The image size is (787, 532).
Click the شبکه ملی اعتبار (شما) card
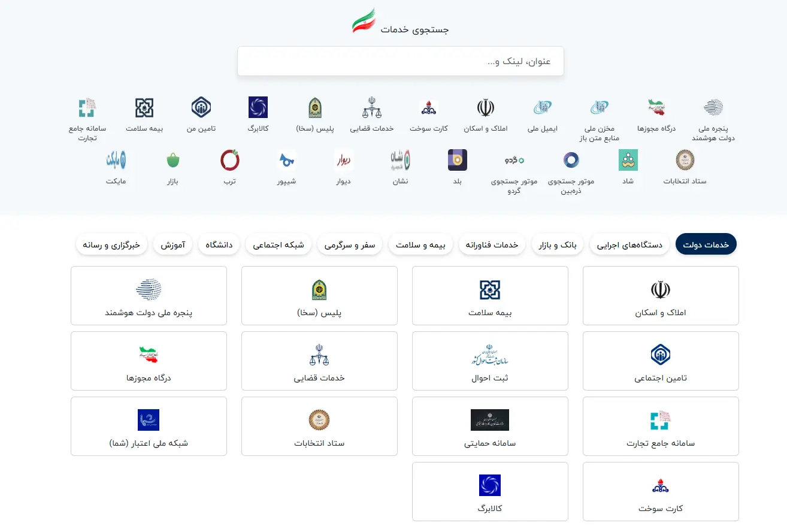pyautogui.click(x=149, y=426)
